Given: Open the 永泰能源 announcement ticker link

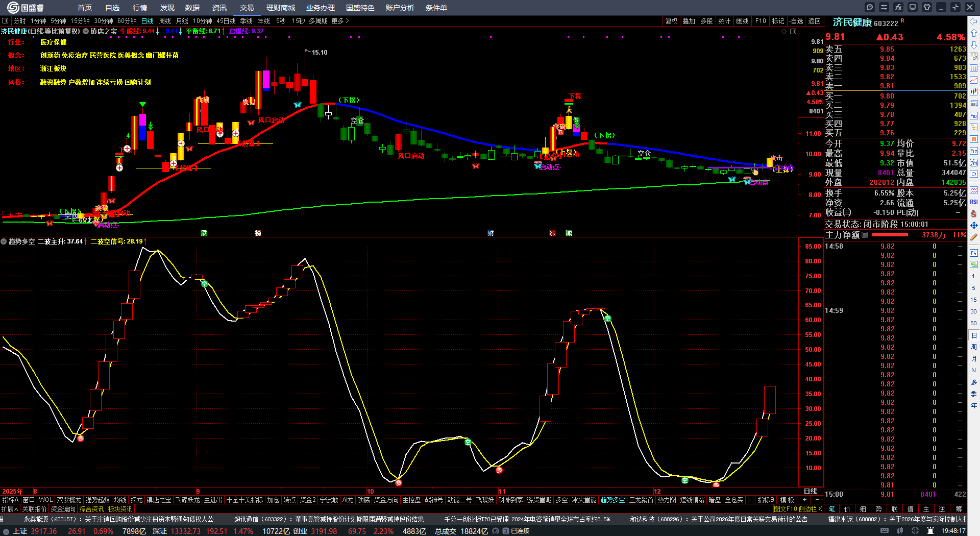Looking at the screenshot, I should click(118, 519).
